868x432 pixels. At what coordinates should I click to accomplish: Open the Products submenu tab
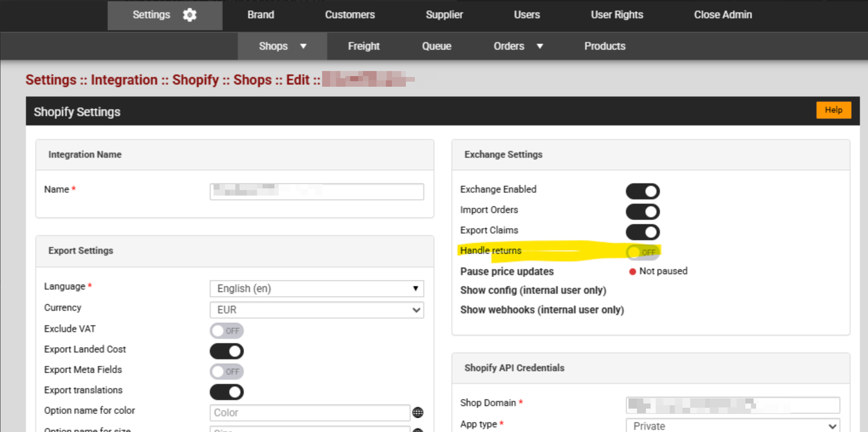coord(605,46)
